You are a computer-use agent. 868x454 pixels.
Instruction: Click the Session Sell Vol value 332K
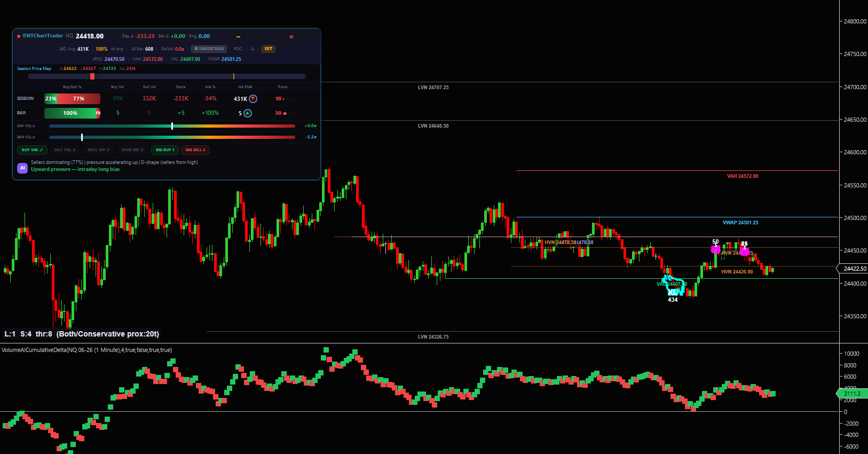(x=149, y=99)
